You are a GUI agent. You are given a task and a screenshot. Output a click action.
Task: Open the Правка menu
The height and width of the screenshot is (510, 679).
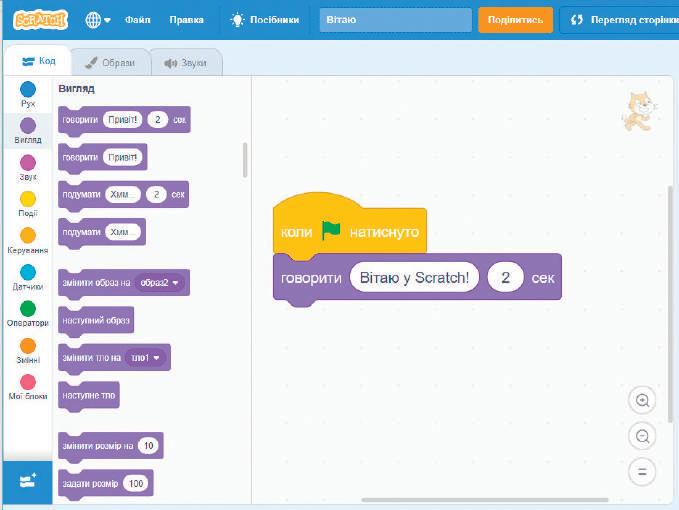186,20
